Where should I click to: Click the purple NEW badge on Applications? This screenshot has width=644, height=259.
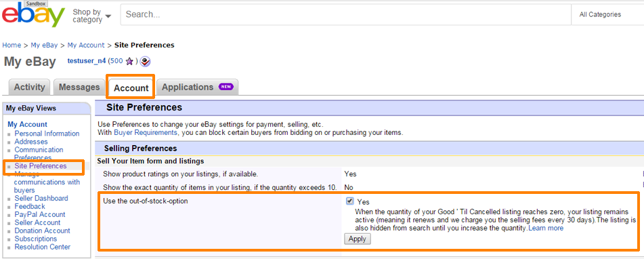[x=226, y=87]
